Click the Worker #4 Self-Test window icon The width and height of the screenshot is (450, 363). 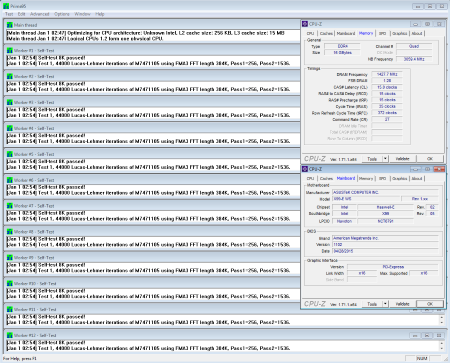point(10,128)
